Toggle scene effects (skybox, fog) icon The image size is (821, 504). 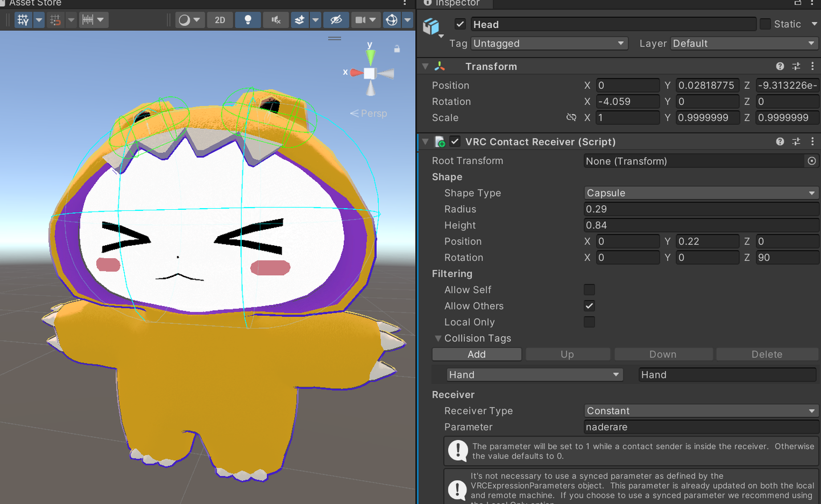point(299,20)
